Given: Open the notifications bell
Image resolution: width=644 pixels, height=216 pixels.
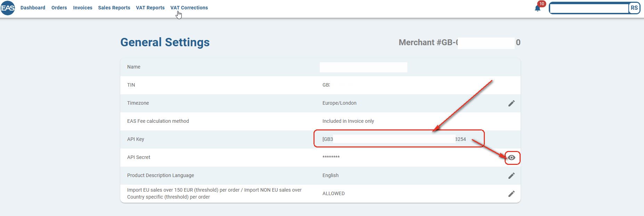Looking at the screenshot, I should 537,8.
